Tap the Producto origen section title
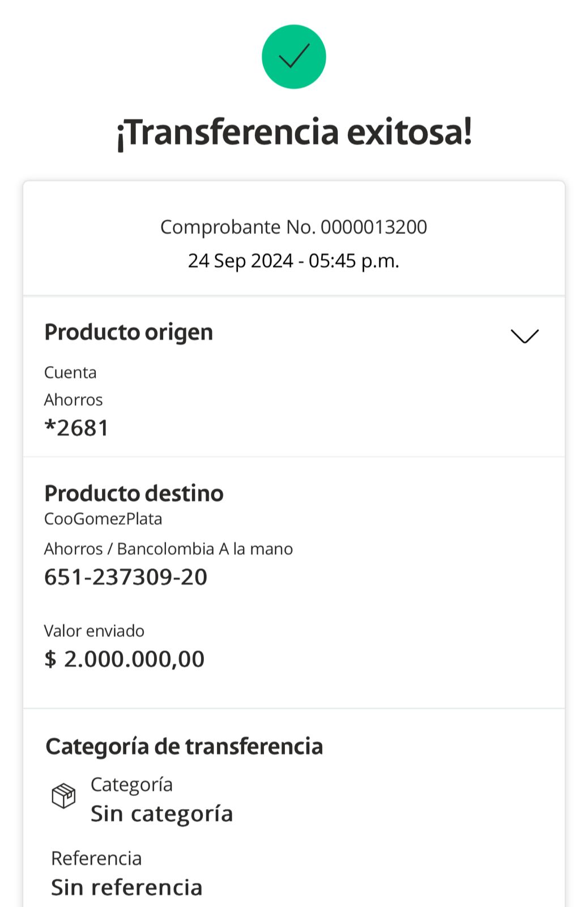The height and width of the screenshot is (907, 588). pos(129,332)
